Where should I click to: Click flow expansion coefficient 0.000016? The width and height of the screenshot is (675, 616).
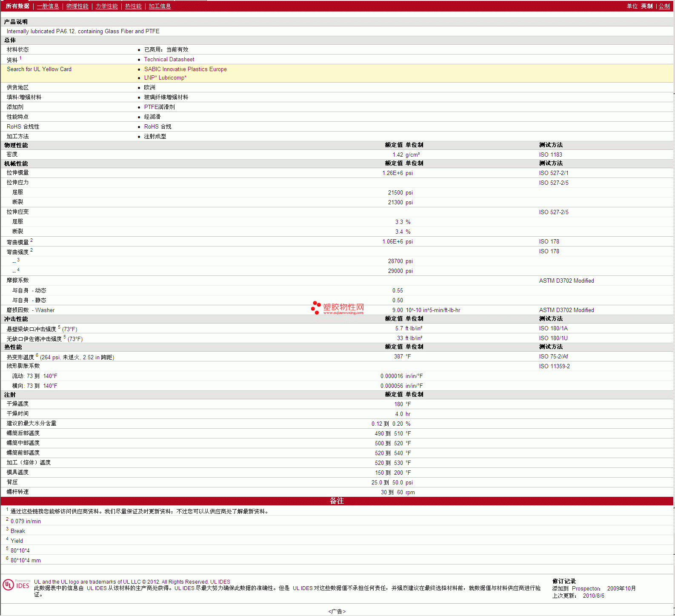point(392,376)
